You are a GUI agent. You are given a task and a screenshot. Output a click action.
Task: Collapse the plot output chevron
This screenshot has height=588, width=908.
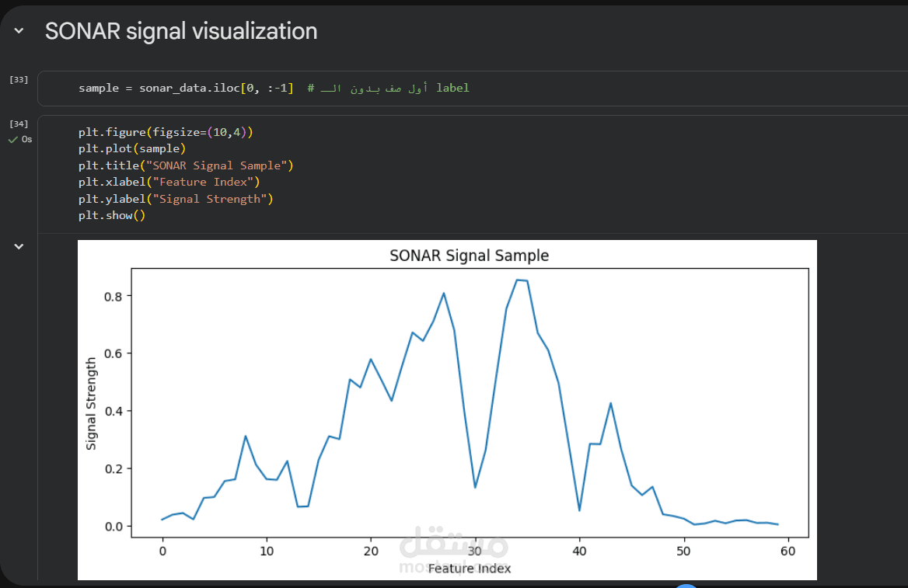[x=19, y=246]
